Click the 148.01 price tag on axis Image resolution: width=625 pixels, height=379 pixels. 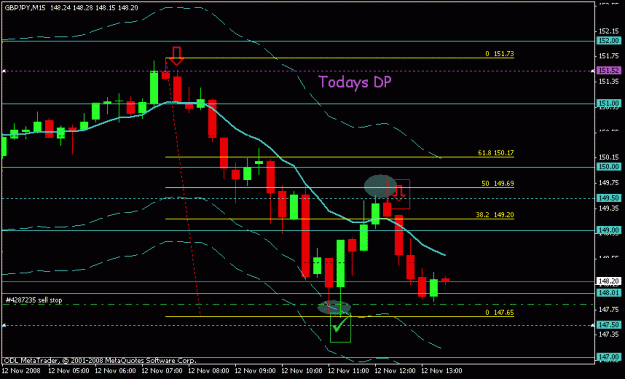[x=609, y=293]
